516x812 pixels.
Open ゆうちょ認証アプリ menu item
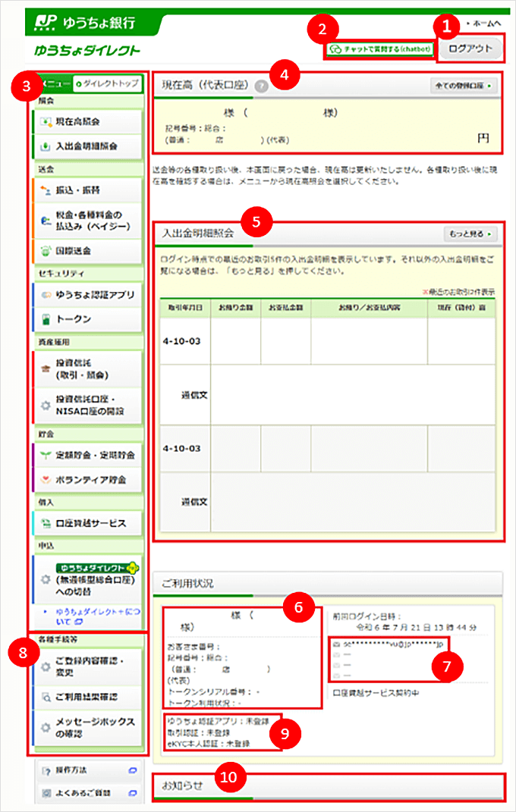87,295
